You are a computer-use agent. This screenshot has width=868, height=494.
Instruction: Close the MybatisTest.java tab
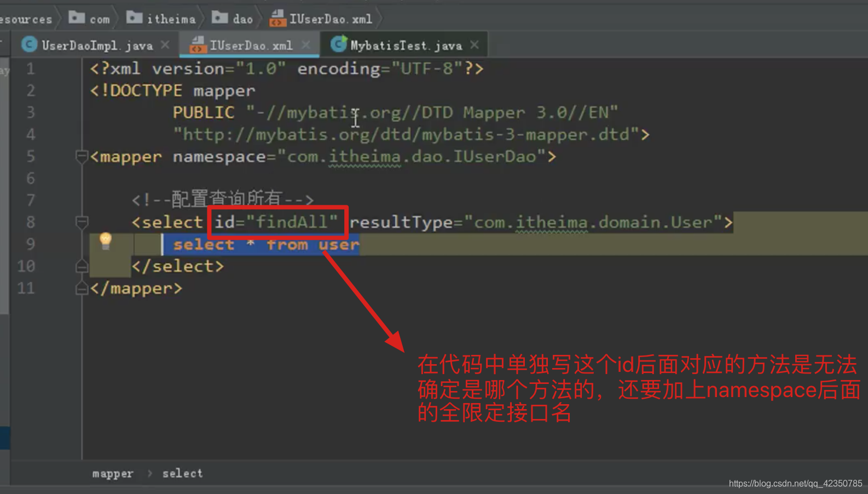(474, 45)
